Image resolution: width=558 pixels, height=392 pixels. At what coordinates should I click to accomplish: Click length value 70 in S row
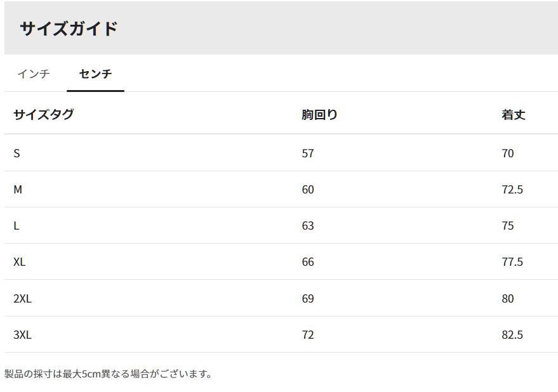508,153
